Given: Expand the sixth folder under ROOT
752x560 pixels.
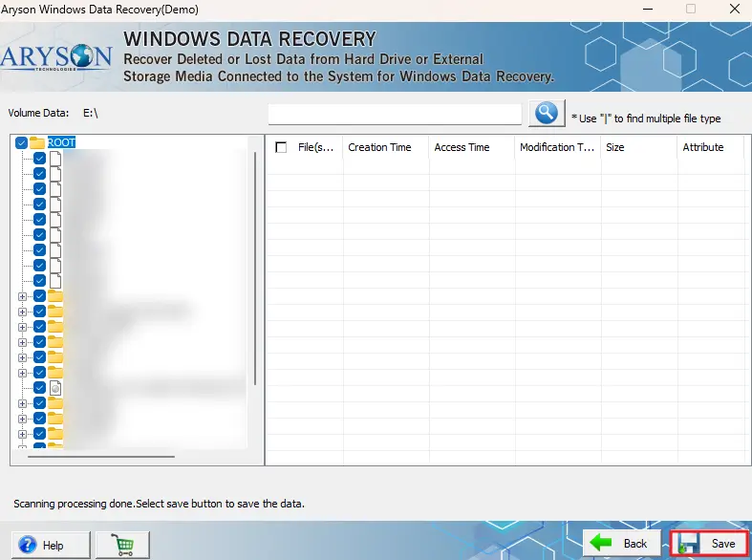Looking at the screenshot, I should click(22, 373).
